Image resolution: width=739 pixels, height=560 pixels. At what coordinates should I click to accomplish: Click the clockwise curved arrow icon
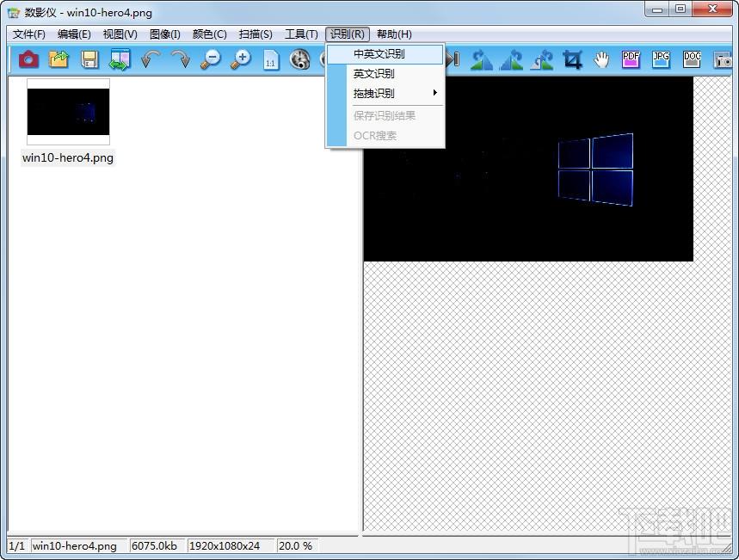click(x=181, y=60)
